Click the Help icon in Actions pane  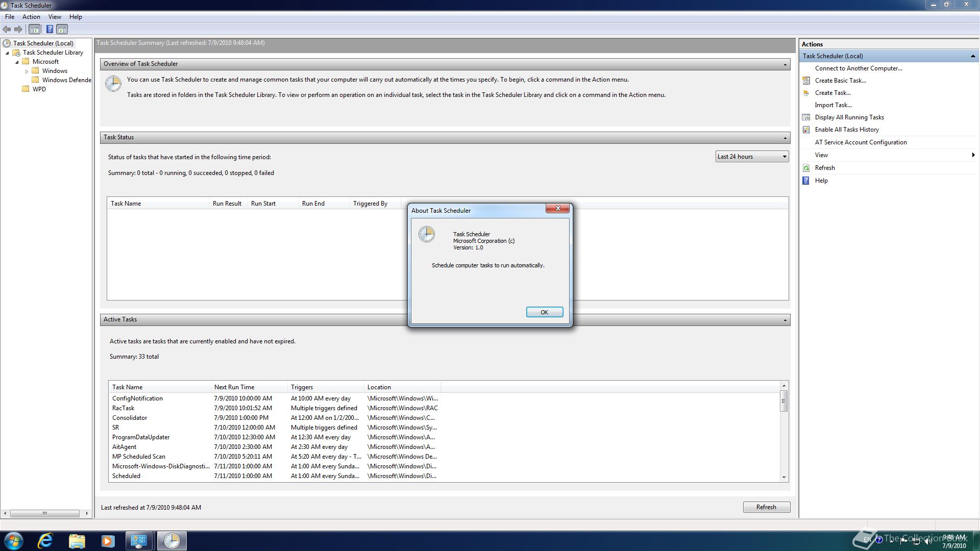coord(806,181)
